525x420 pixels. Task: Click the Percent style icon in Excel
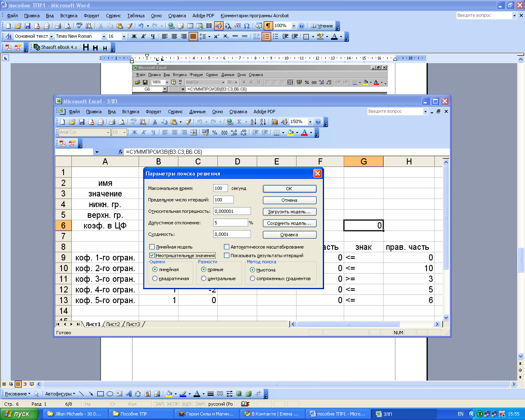point(215,132)
